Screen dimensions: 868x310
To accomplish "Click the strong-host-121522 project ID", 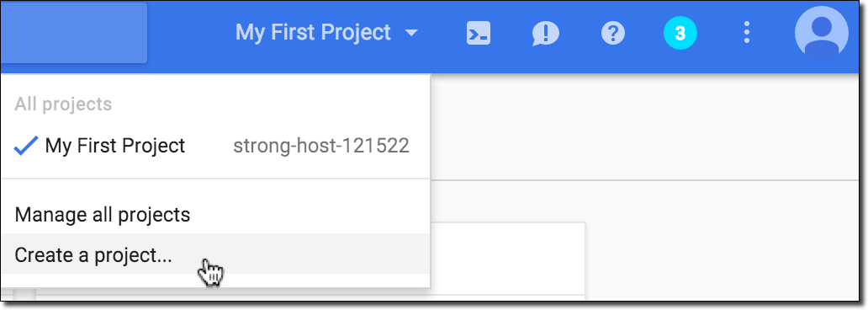I will (321, 146).
